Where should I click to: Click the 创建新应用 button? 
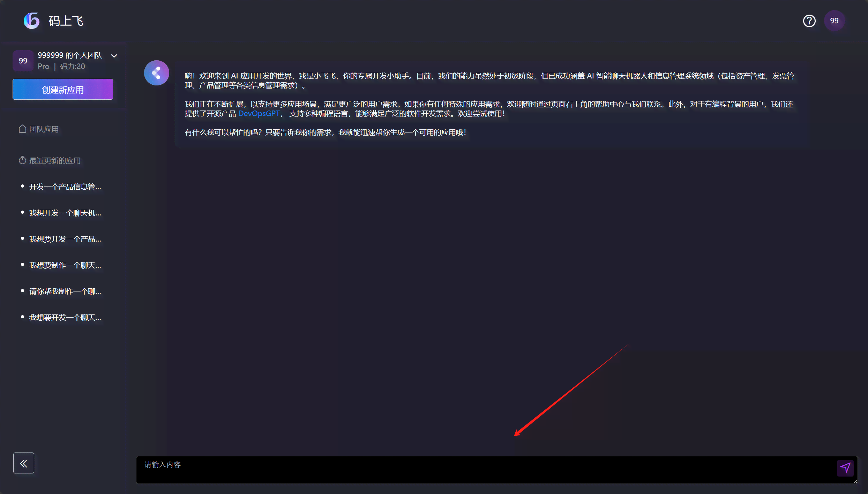(x=63, y=90)
